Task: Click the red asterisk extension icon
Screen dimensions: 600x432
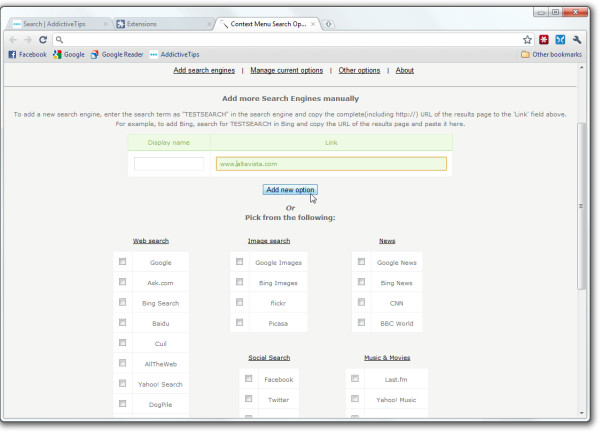Action: point(544,39)
